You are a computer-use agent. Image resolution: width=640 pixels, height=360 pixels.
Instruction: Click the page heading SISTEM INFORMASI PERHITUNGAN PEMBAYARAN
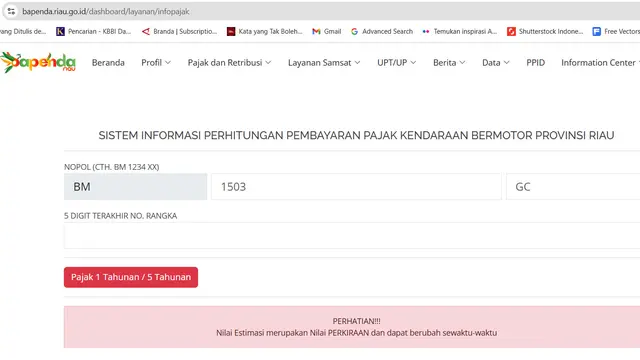point(356,135)
